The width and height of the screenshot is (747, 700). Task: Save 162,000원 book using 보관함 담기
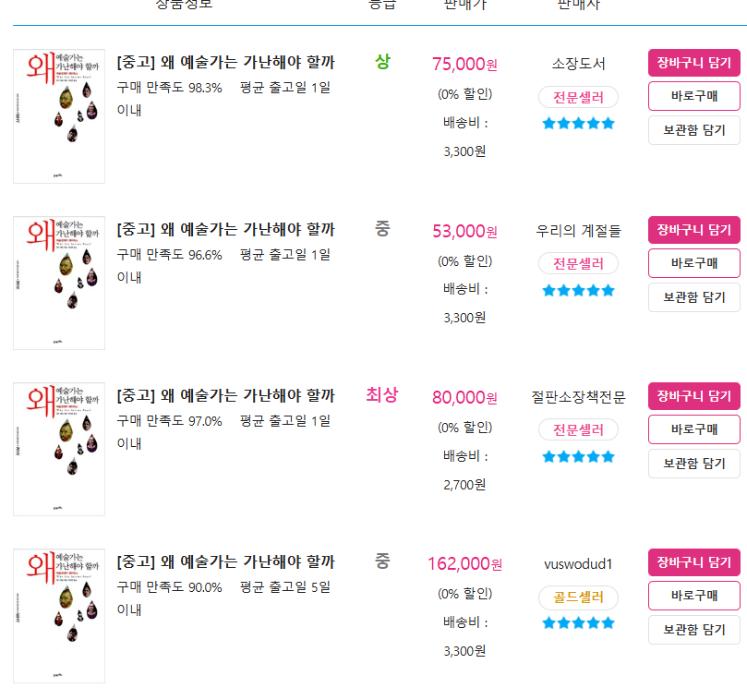(x=694, y=630)
